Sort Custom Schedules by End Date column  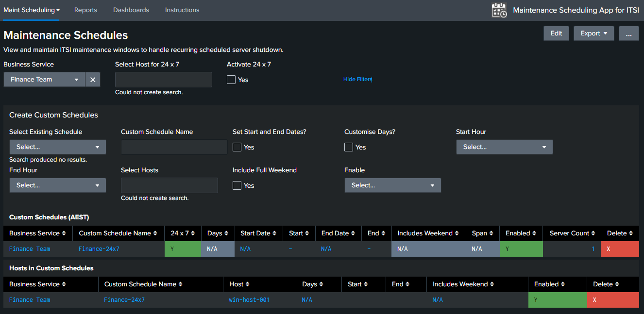[338, 233]
